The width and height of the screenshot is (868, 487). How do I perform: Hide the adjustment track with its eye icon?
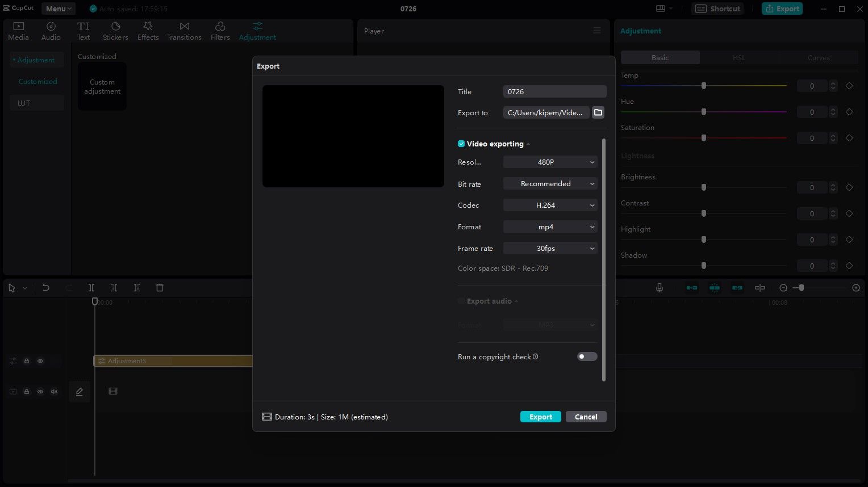pos(40,360)
